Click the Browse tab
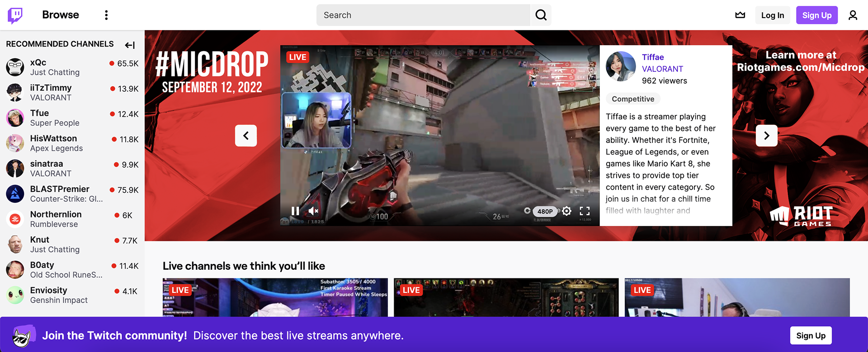The image size is (868, 352). click(x=61, y=15)
